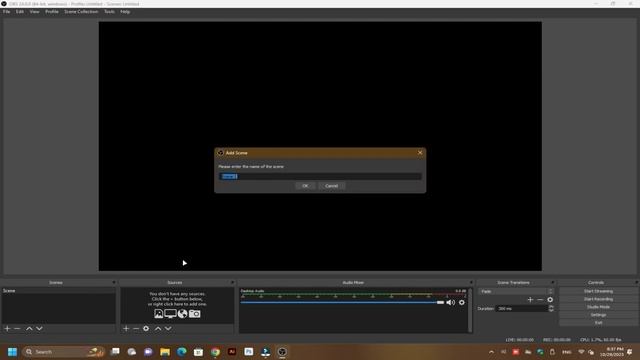This screenshot has width=640, height=360.
Task: Open the Scene Collection menu
Action: pyautogui.click(x=81, y=12)
